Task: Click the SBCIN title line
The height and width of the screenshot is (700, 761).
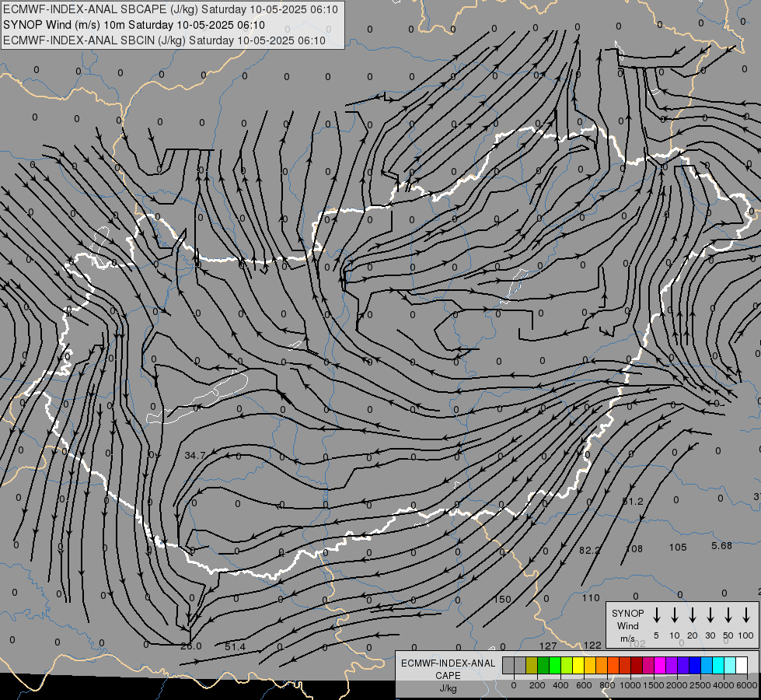Action: pos(164,40)
